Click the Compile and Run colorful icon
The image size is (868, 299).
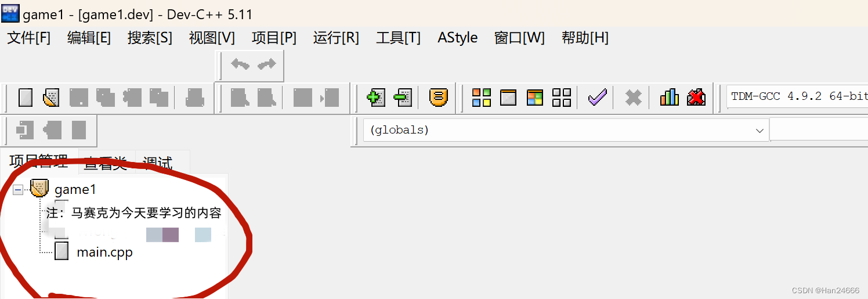535,98
